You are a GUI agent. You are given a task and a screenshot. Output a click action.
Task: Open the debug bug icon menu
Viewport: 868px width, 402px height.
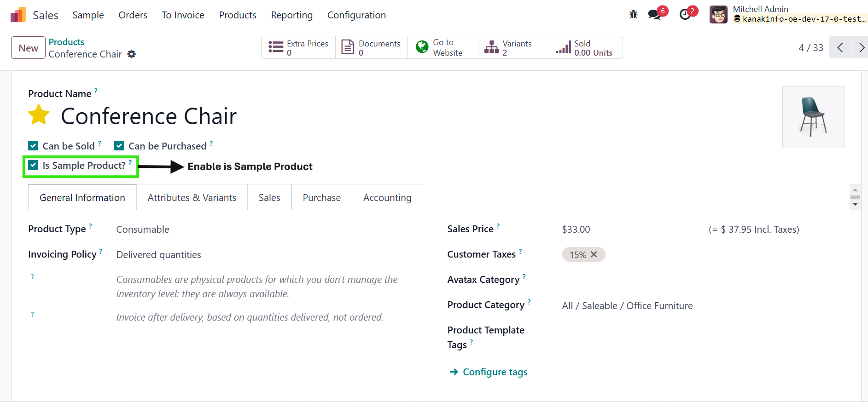[x=634, y=14]
